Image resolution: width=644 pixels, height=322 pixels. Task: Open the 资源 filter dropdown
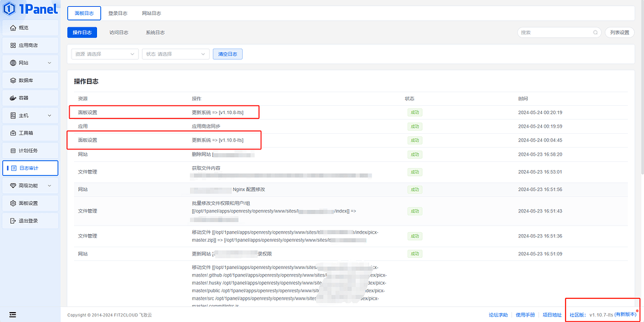coord(105,54)
